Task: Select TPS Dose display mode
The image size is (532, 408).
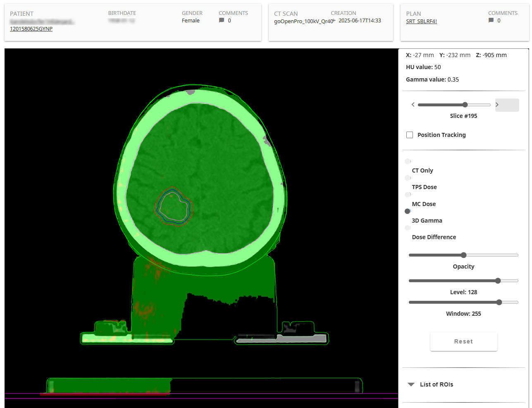Action: [x=408, y=178]
